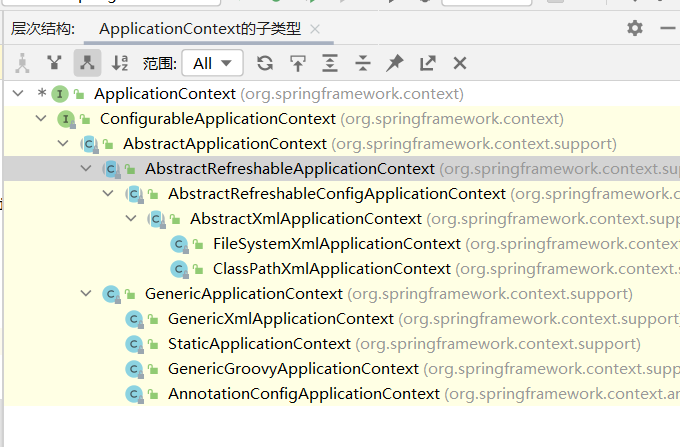The height and width of the screenshot is (447, 680).
Task: Click public lock icon beside StaticApplicationContext
Action: tap(153, 344)
